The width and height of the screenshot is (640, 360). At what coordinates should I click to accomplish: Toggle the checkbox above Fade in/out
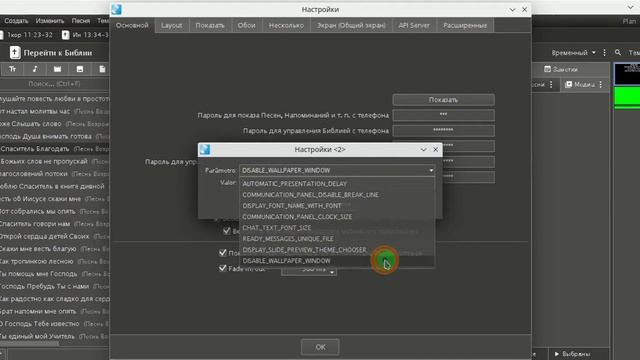222,253
